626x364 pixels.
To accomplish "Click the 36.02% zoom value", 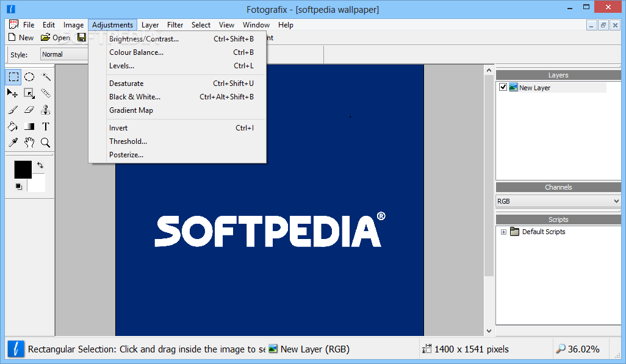I will coord(584,349).
